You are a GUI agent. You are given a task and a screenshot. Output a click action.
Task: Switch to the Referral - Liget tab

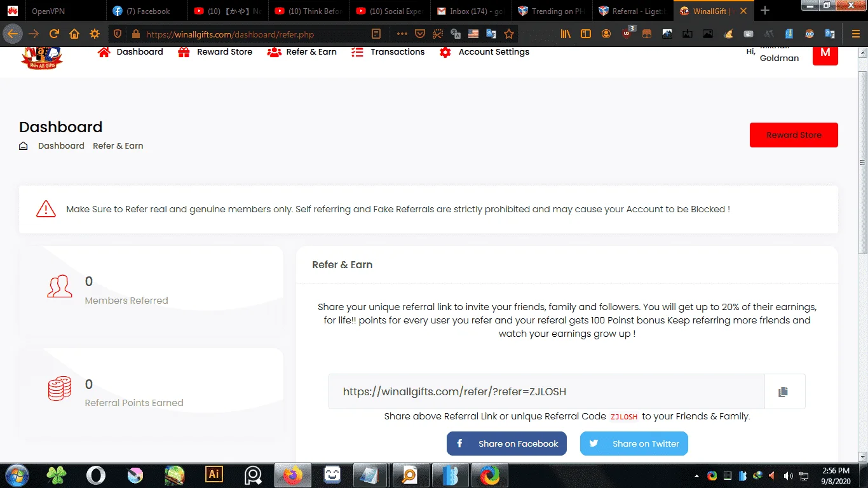coord(633,11)
